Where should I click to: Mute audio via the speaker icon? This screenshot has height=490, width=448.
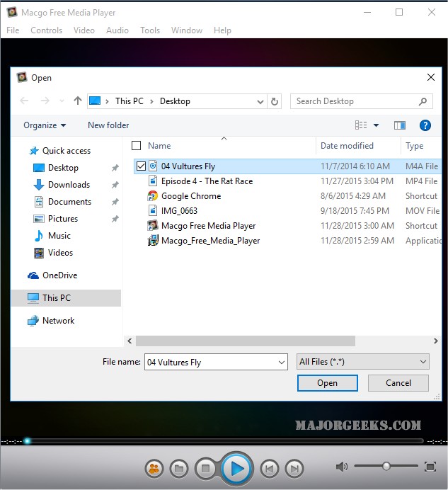[x=341, y=467]
